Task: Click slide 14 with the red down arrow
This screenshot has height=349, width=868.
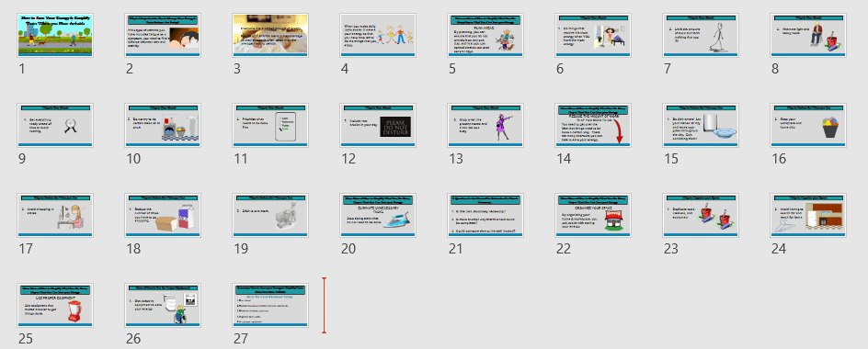Action: coord(593,126)
